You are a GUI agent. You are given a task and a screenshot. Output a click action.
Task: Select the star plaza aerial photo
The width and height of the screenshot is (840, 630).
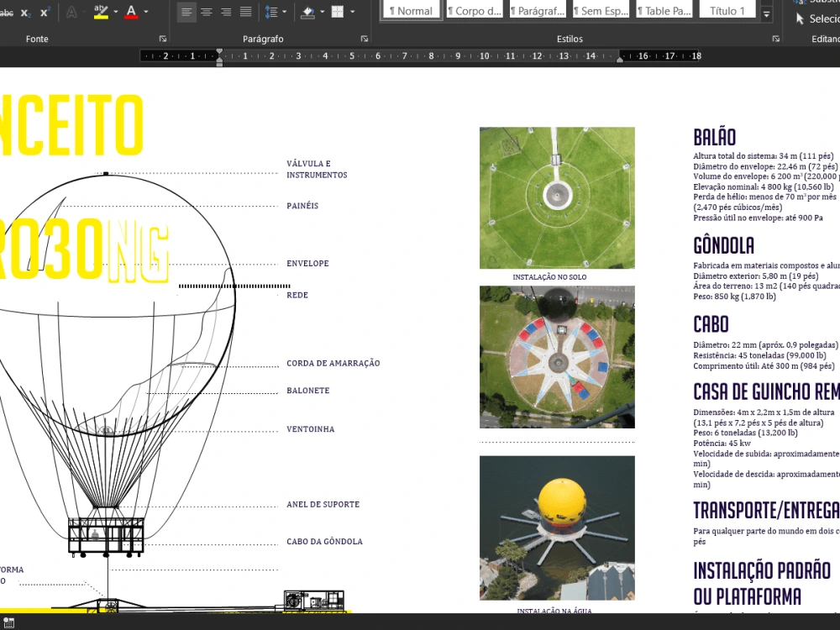557,357
